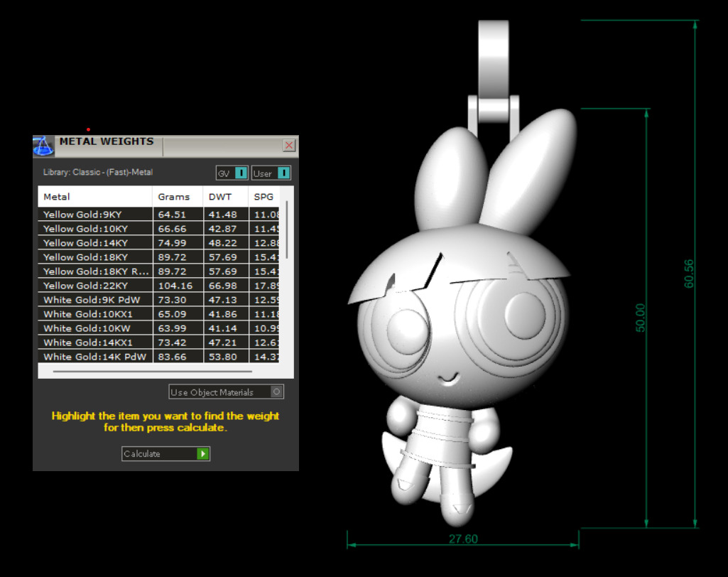
Task: Click the horizontal scrollbar under the table
Action: point(152,372)
